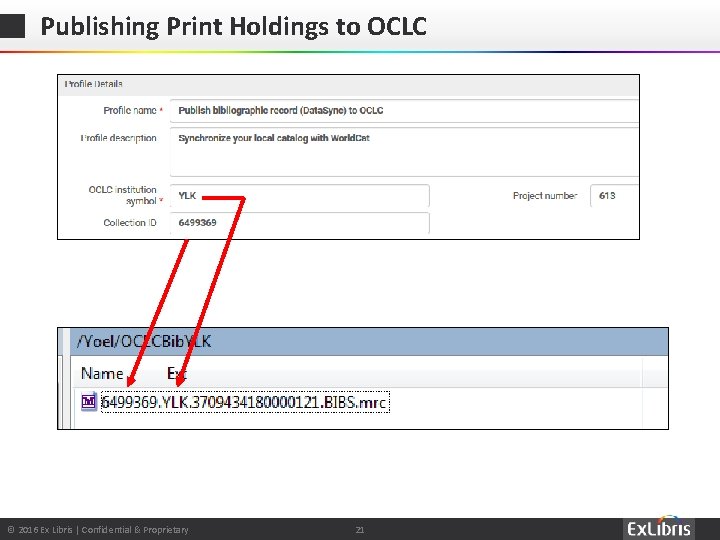Viewport: 720px width, 540px height.
Task: Click the /Yoel/OCLCBibYLK path bar
Action: (369, 342)
